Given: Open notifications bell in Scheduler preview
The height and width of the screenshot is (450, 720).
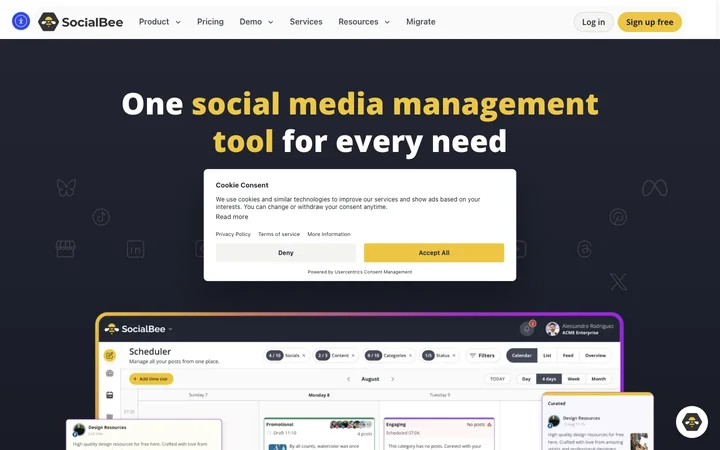Looking at the screenshot, I should (x=527, y=329).
